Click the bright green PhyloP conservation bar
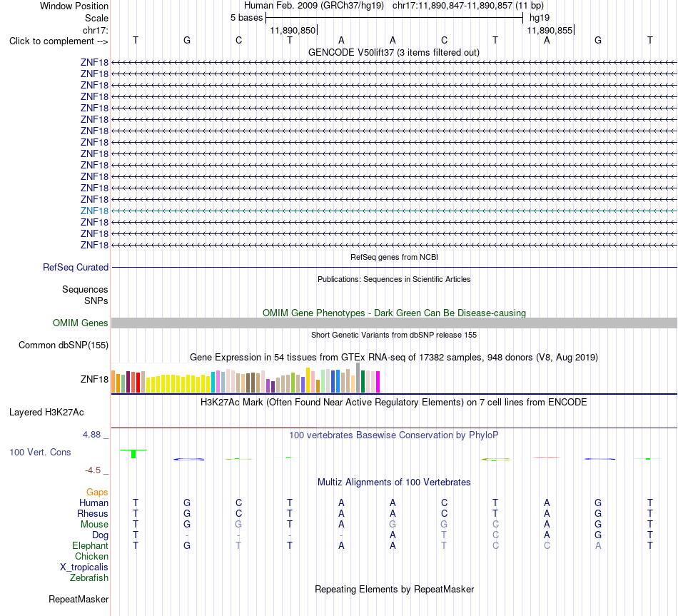 (x=133, y=454)
